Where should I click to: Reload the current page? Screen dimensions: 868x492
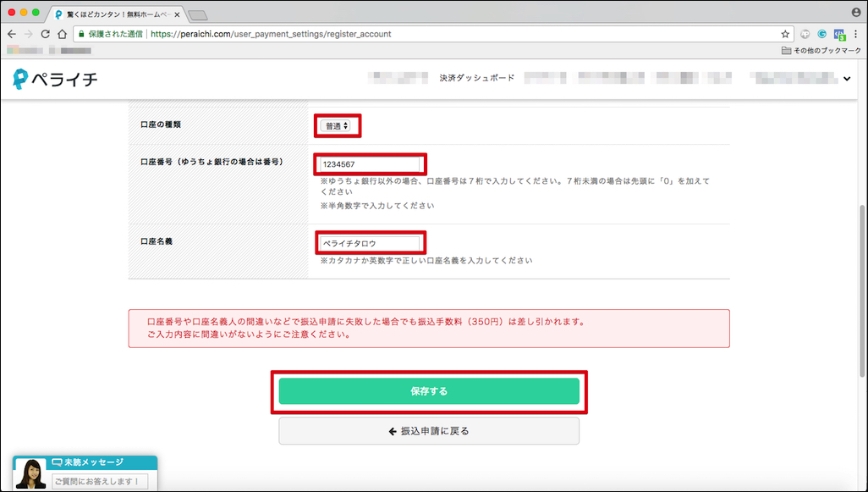[44, 34]
